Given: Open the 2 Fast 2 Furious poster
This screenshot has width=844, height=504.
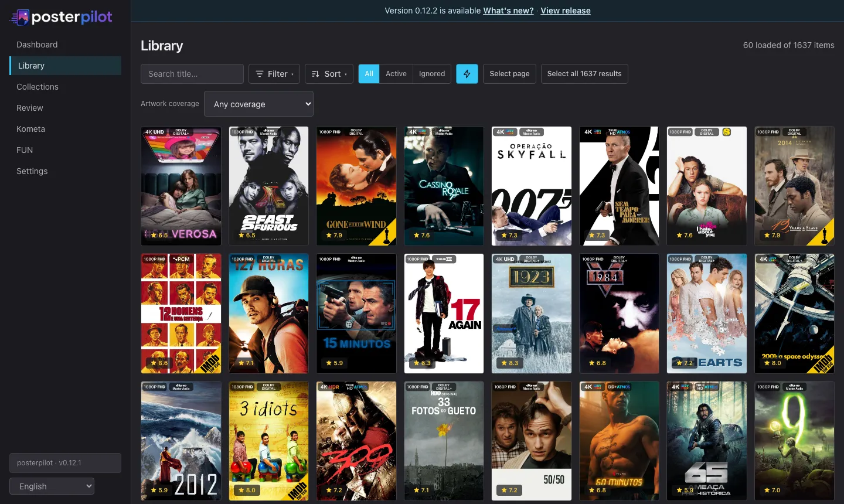Looking at the screenshot, I should click(x=268, y=186).
